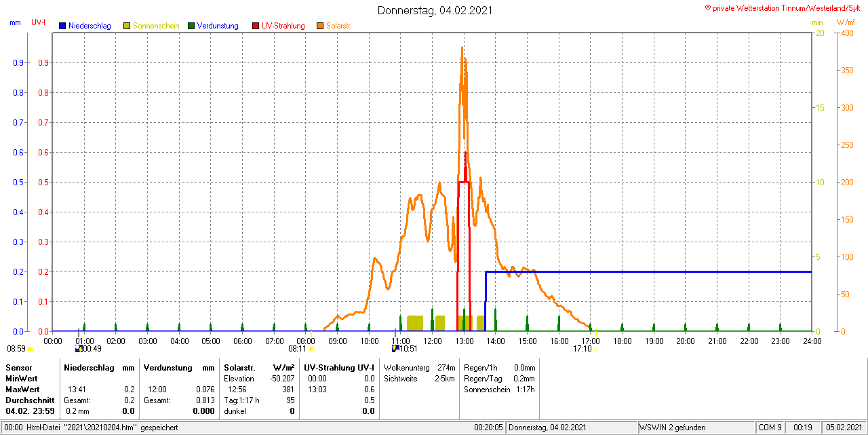
Task: Select the Sonnenschein legend label
Action: (156, 26)
